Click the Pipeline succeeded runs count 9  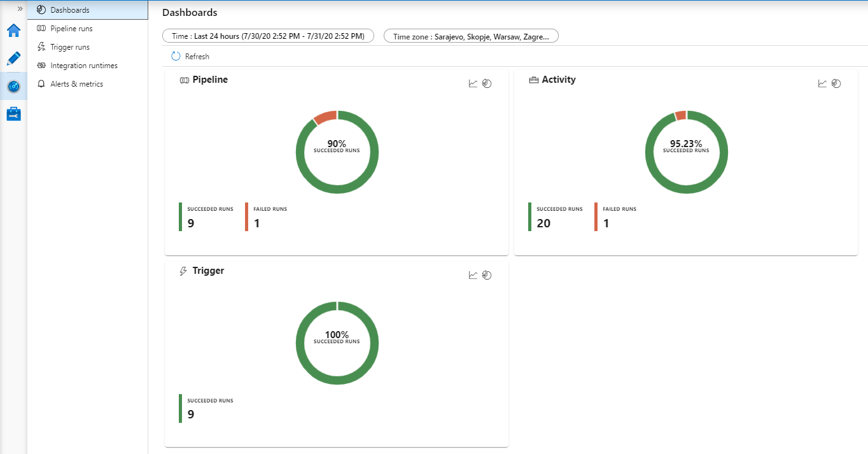click(x=191, y=223)
